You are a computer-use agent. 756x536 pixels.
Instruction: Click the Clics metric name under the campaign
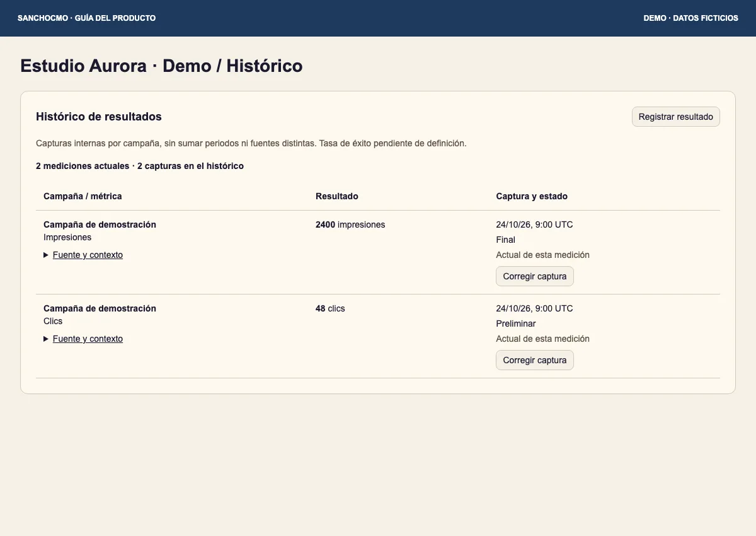pos(53,321)
